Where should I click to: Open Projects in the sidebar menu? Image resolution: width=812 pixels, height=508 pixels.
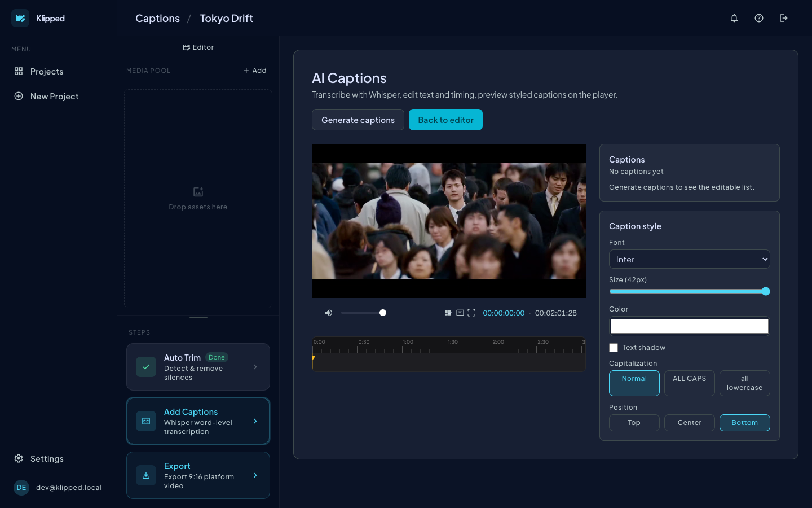[x=58, y=72]
